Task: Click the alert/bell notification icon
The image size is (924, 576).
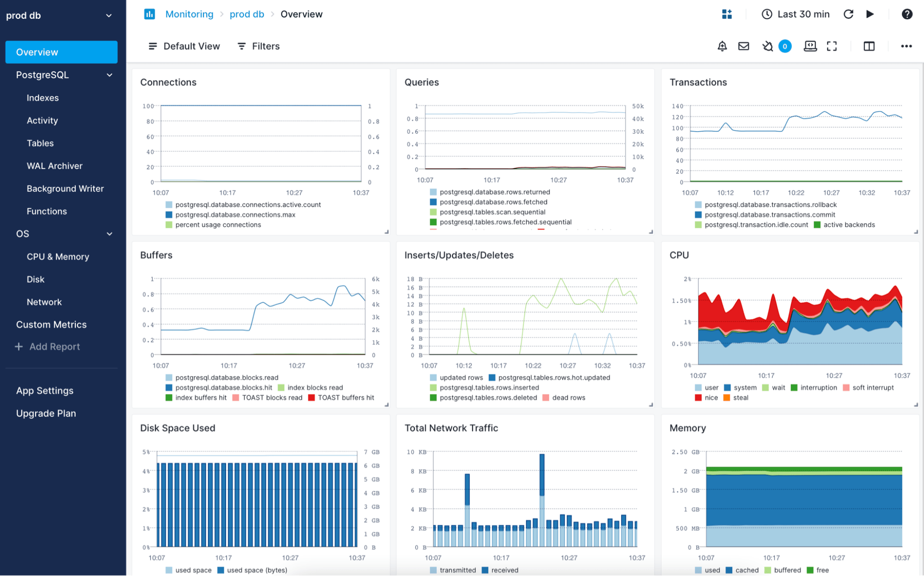Action: (x=722, y=46)
